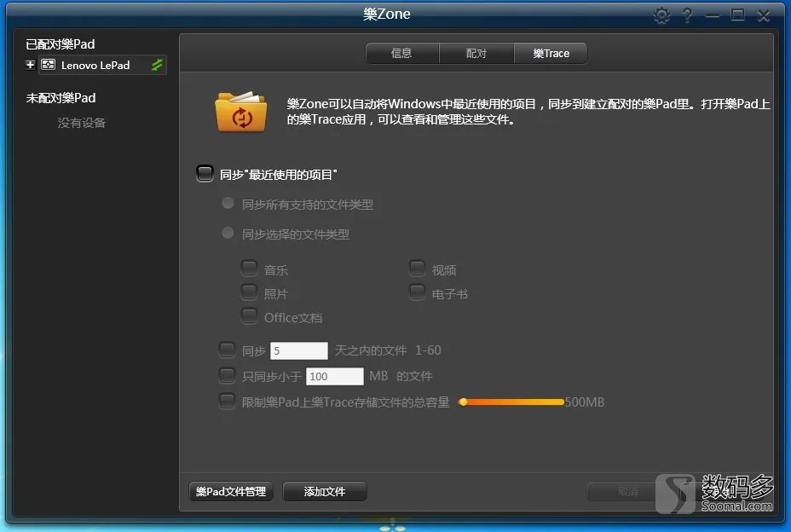Tick the 电子书 checkbox

pyautogui.click(x=417, y=292)
